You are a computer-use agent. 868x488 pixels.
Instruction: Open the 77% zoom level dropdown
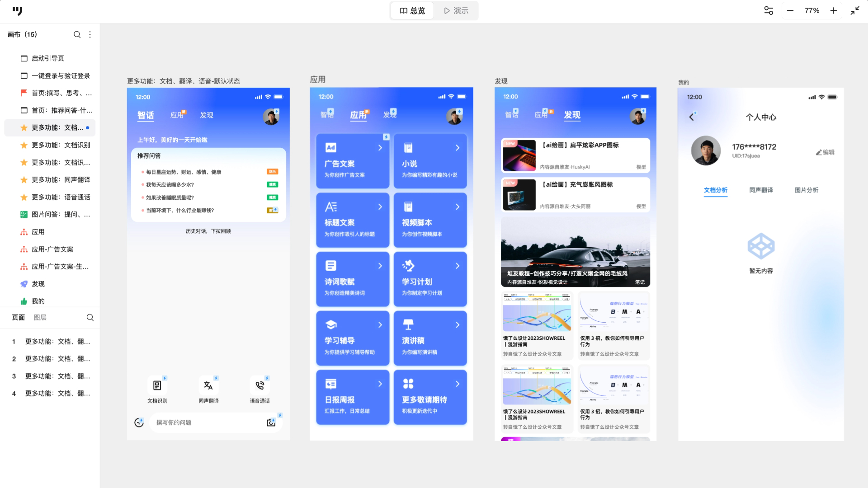tap(812, 10)
